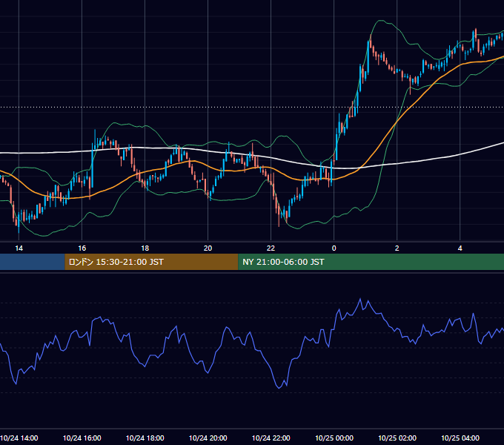Click the 0 hour label on price chart axis
The width and height of the screenshot is (504, 445).
[x=334, y=248]
